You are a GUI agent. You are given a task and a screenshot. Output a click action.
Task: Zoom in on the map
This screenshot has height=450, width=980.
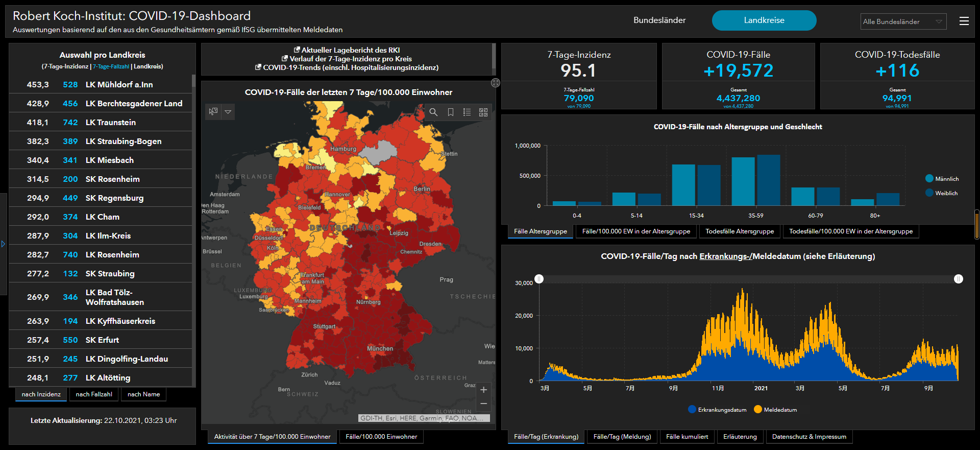[x=483, y=390]
